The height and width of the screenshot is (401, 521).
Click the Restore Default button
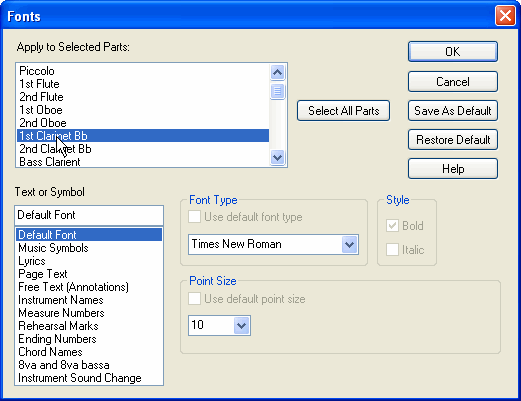click(x=453, y=140)
